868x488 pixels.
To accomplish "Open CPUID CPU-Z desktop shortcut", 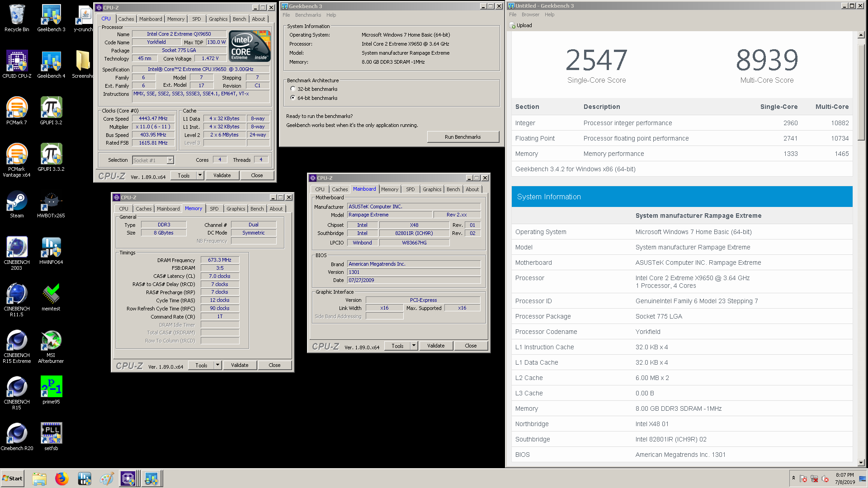I will point(17,64).
